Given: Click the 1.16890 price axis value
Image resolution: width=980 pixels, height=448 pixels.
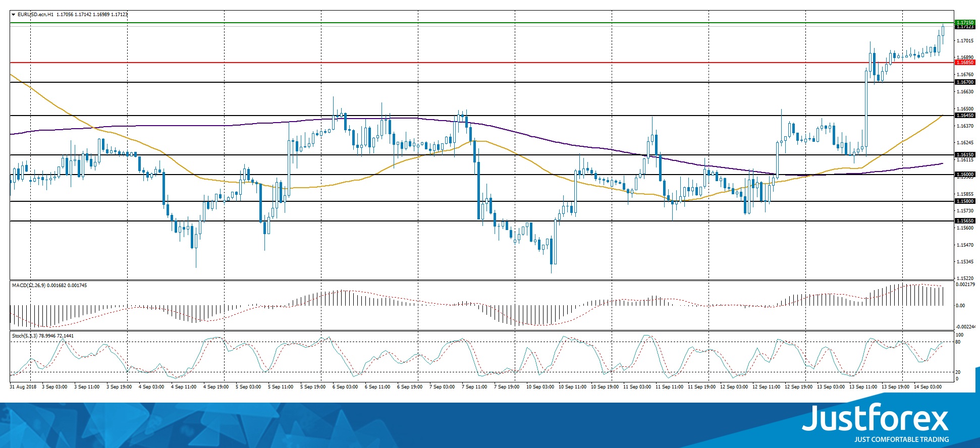Looking at the screenshot, I should [x=965, y=58].
